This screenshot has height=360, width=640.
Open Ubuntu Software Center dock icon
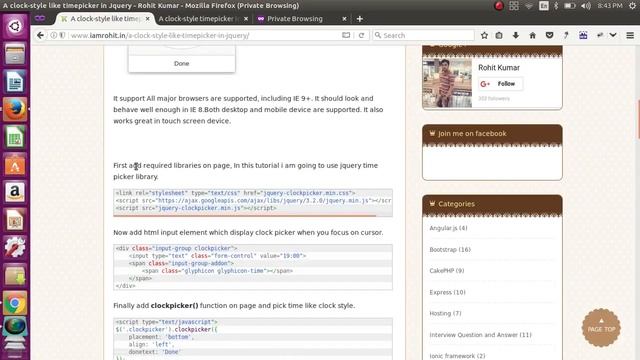tap(15, 164)
